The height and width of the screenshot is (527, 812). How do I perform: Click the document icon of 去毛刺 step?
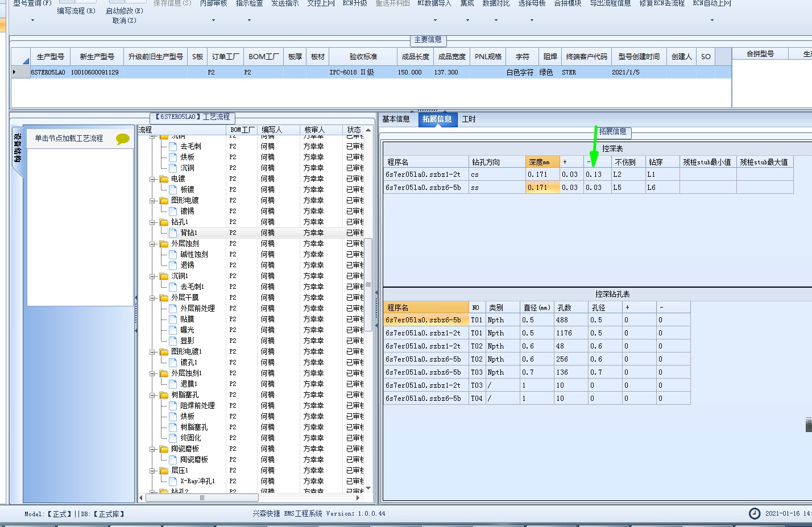point(173,146)
